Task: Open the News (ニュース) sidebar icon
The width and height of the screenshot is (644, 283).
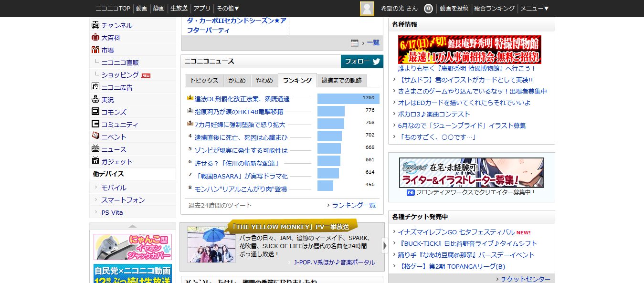Action: point(95,149)
